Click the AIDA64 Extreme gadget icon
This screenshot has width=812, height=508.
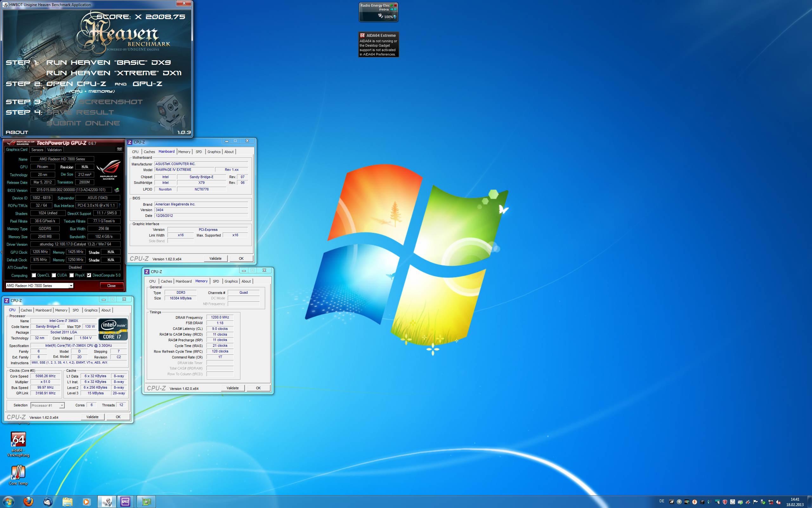pos(362,35)
